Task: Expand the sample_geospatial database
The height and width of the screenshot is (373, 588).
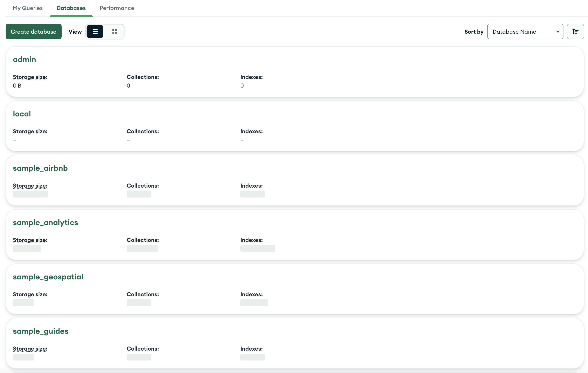Action: click(x=48, y=276)
